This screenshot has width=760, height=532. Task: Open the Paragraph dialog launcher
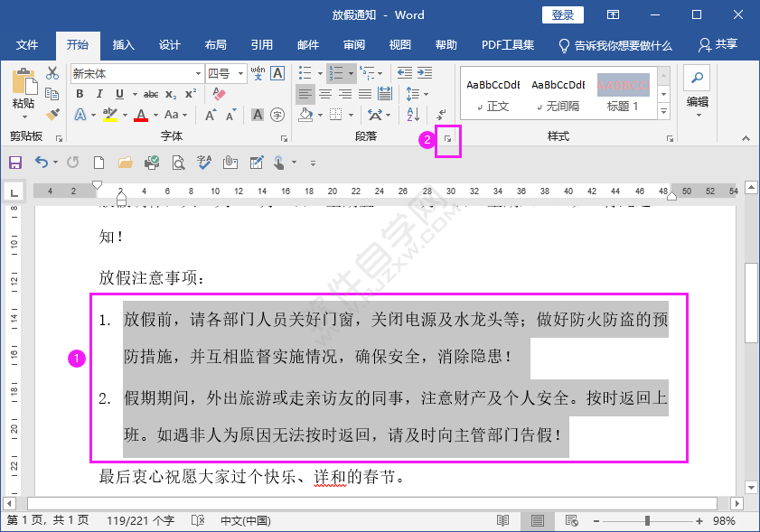447,137
